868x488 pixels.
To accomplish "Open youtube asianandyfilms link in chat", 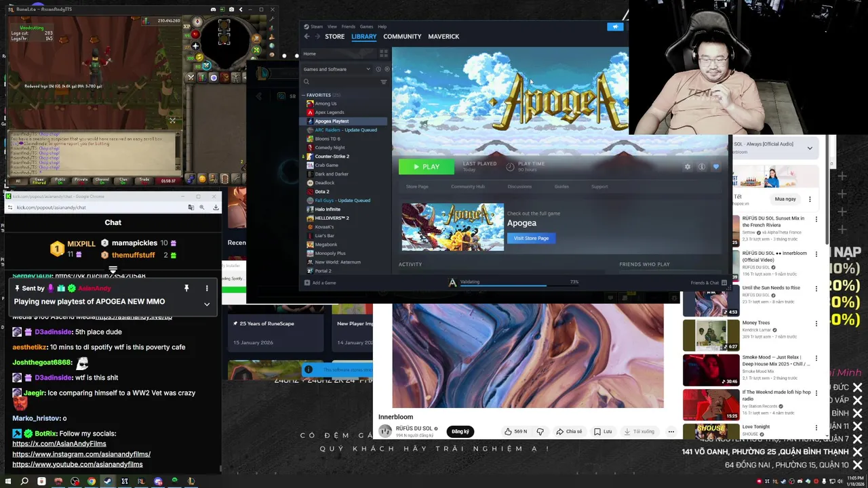I will (77, 464).
